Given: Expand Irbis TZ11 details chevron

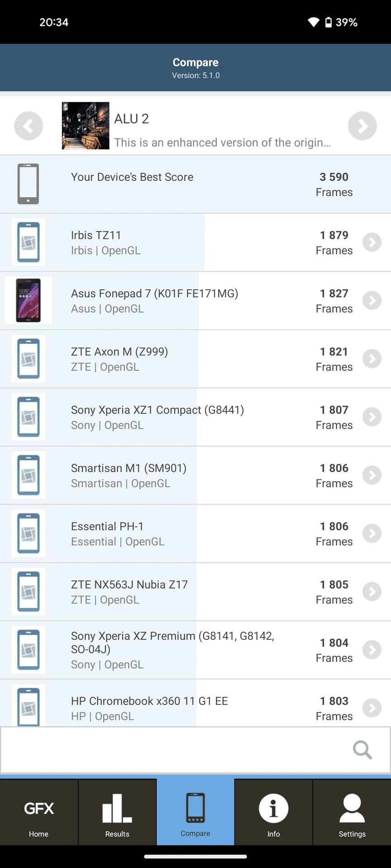Looking at the screenshot, I should coord(372,242).
